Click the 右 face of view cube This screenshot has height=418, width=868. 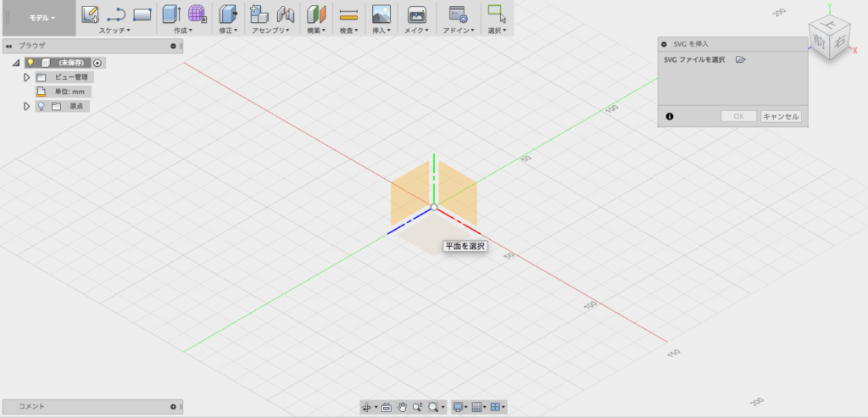click(839, 41)
